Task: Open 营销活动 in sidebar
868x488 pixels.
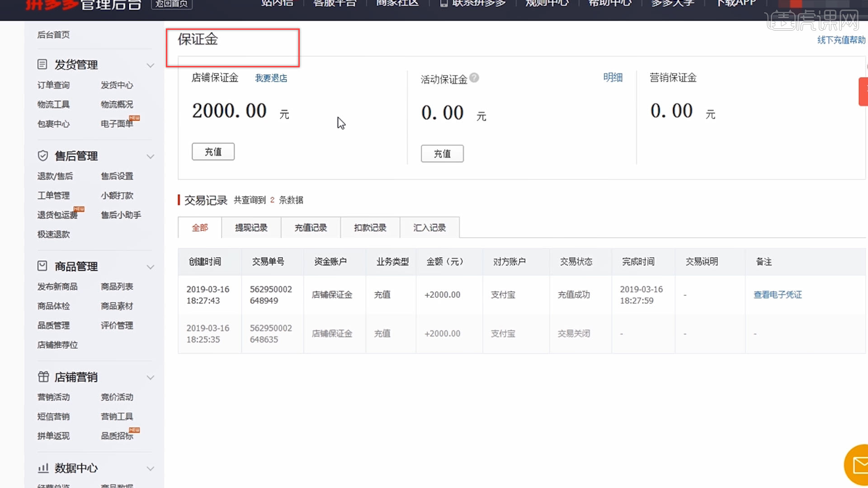Action: pos(53,397)
